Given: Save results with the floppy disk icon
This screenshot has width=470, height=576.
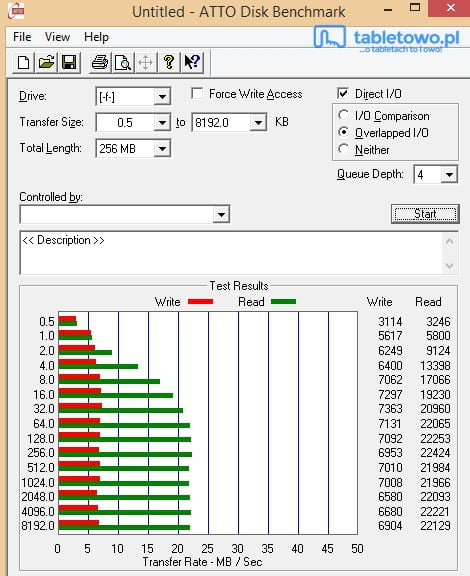Looking at the screenshot, I should 69,62.
